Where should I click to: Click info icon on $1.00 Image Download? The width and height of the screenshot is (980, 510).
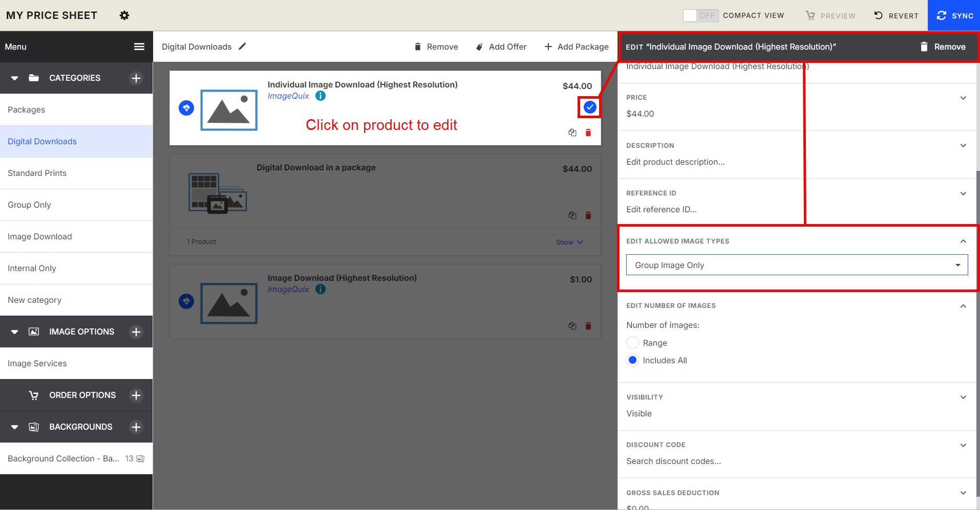coord(321,289)
